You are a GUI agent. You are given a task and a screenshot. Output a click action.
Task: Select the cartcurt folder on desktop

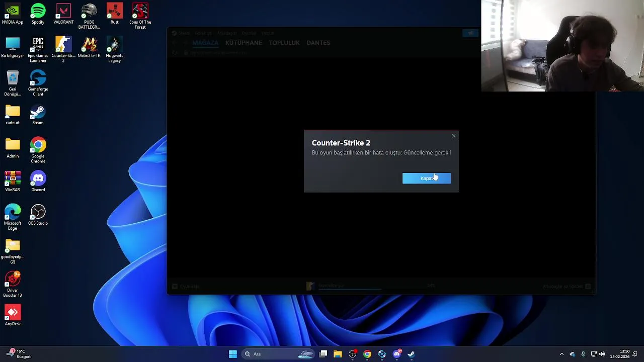(13, 115)
